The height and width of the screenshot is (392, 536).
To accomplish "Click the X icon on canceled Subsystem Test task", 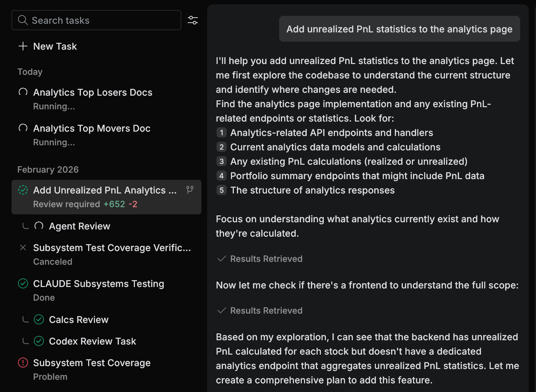I will (23, 247).
